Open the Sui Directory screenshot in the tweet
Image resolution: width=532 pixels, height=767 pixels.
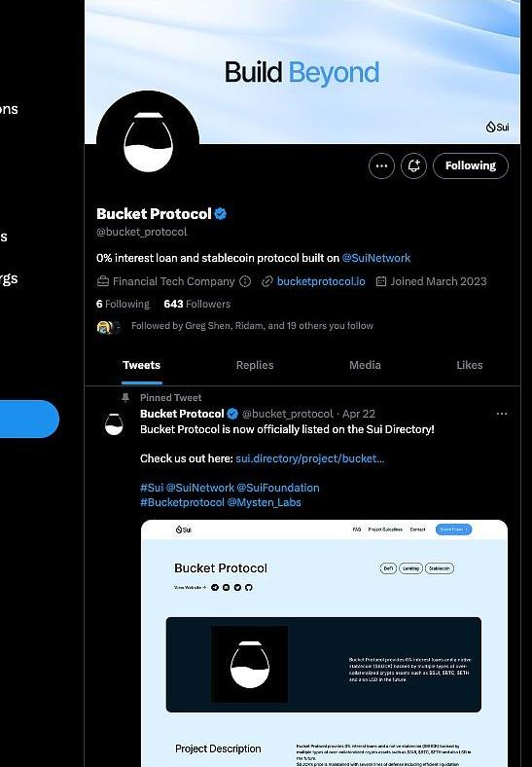pos(324,642)
